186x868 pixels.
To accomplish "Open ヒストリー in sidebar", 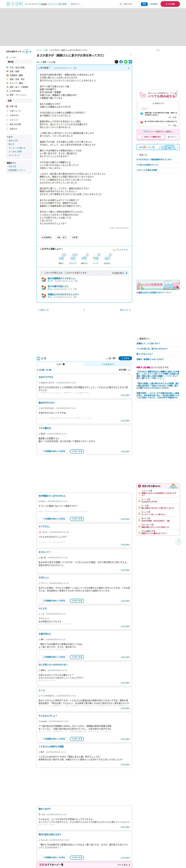I will pyautogui.click(x=14, y=120).
